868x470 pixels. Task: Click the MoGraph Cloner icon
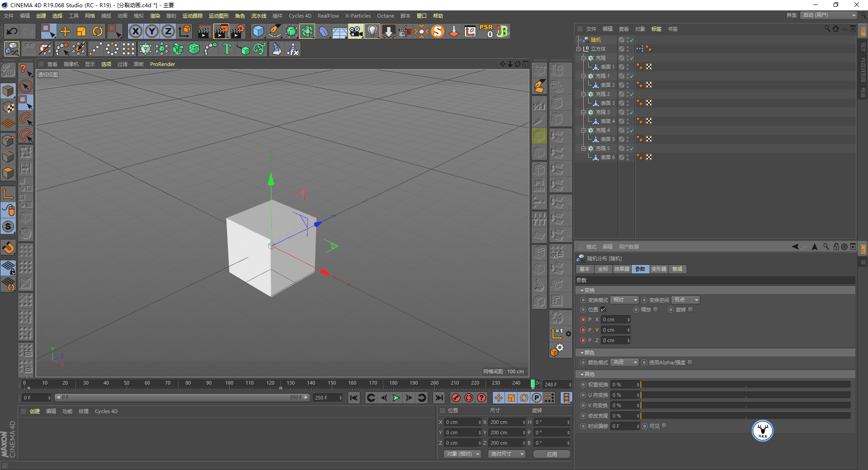click(x=146, y=49)
